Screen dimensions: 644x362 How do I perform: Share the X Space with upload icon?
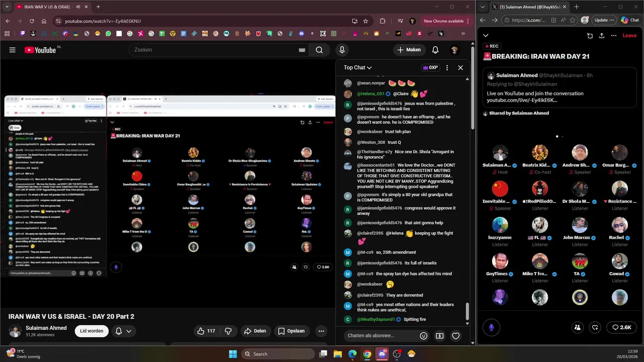coord(602,35)
